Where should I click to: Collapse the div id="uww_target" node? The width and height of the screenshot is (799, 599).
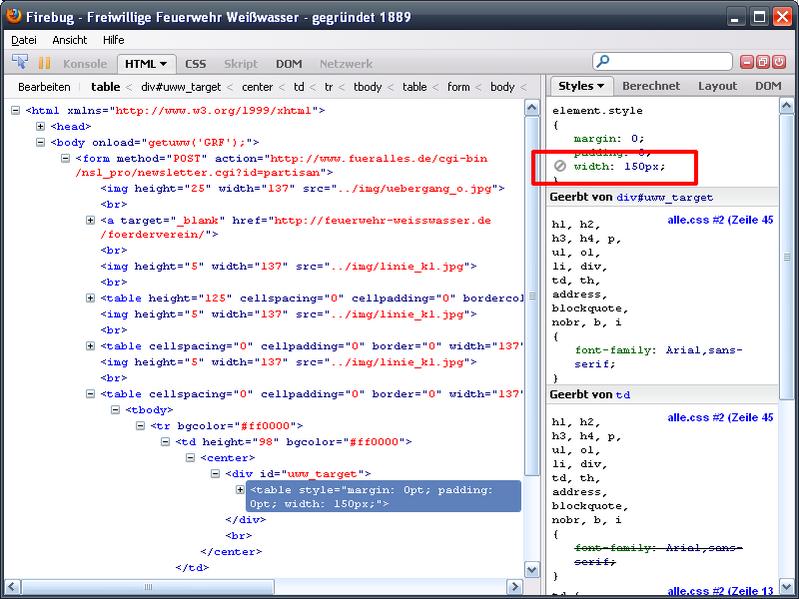coord(216,473)
